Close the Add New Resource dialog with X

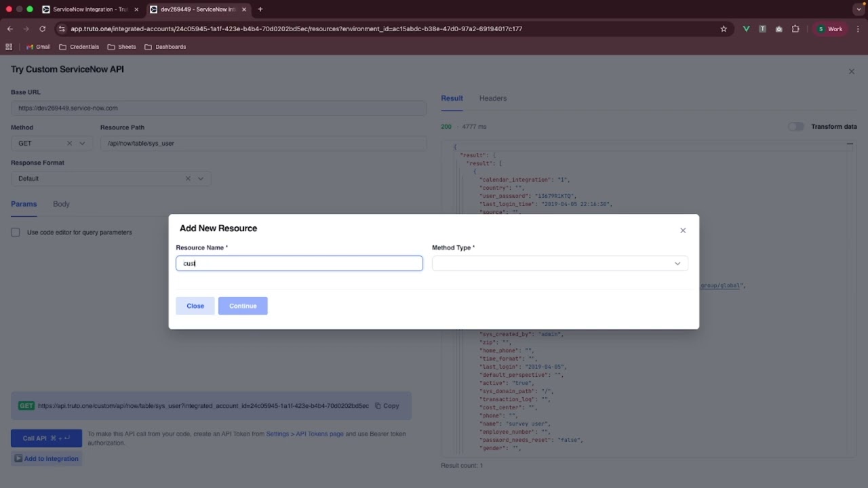pos(683,230)
